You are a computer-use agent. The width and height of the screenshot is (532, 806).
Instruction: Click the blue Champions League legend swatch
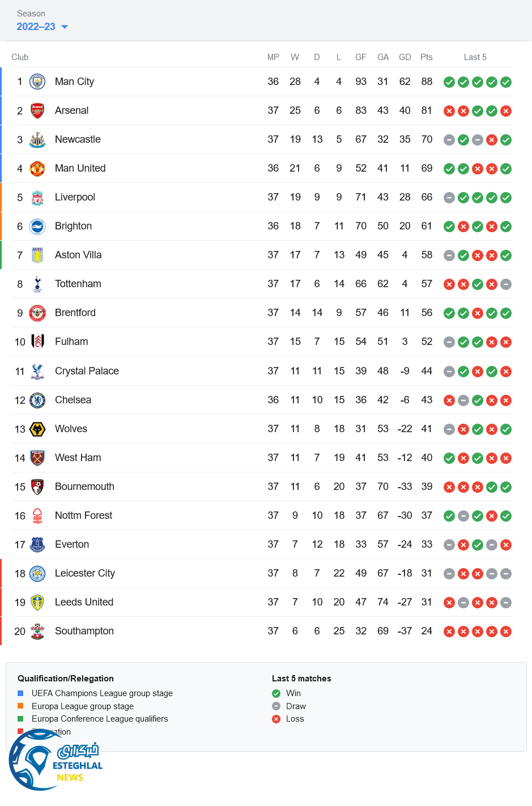pyautogui.click(x=20, y=693)
